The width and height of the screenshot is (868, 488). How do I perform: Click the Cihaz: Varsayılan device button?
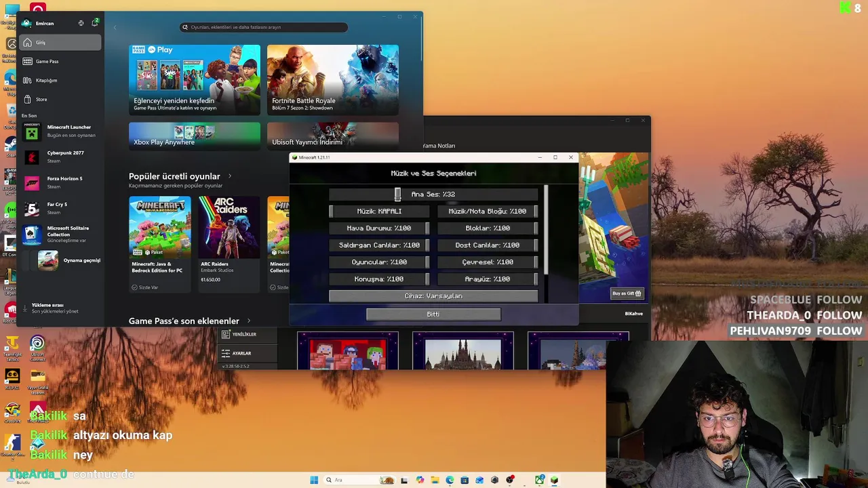click(433, 296)
